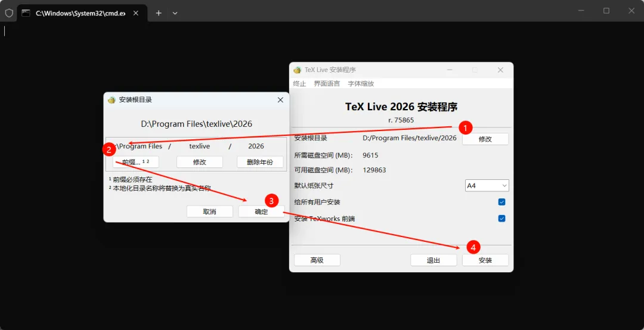Click the TeX Live 2026 安装程序 heading
The width and height of the screenshot is (644, 330).
coord(401,107)
